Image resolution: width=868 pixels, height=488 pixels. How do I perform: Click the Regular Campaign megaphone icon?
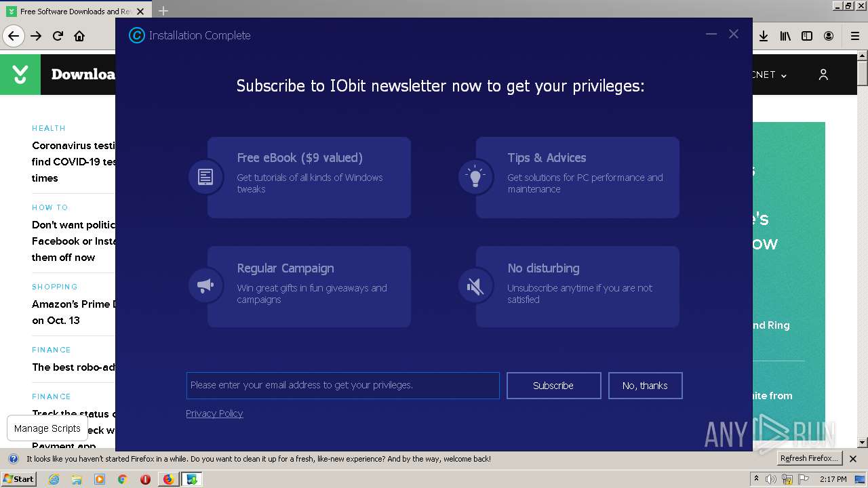pos(205,286)
